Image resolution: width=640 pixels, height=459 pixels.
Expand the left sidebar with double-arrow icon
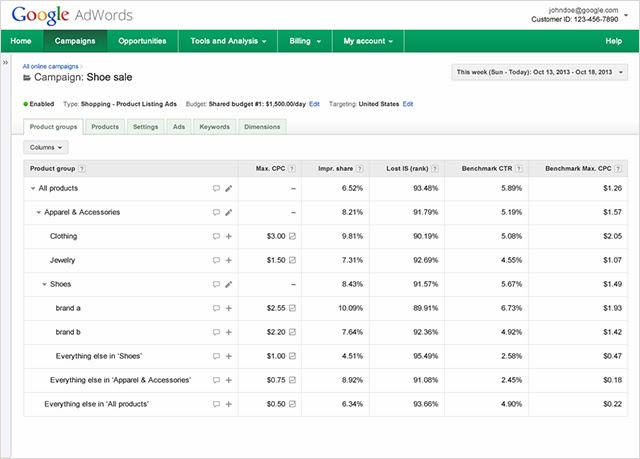[x=5, y=62]
